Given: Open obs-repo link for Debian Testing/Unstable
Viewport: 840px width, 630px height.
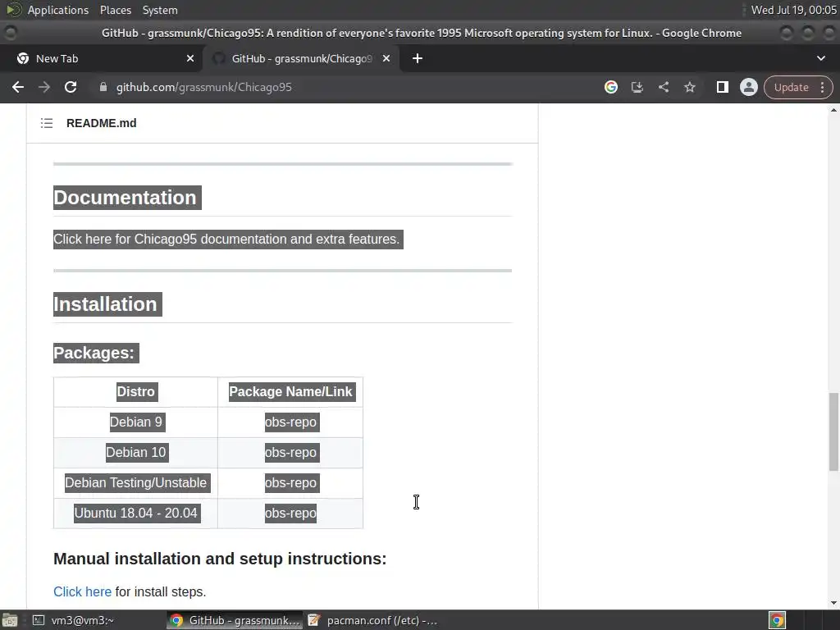Looking at the screenshot, I should (290, 482).
